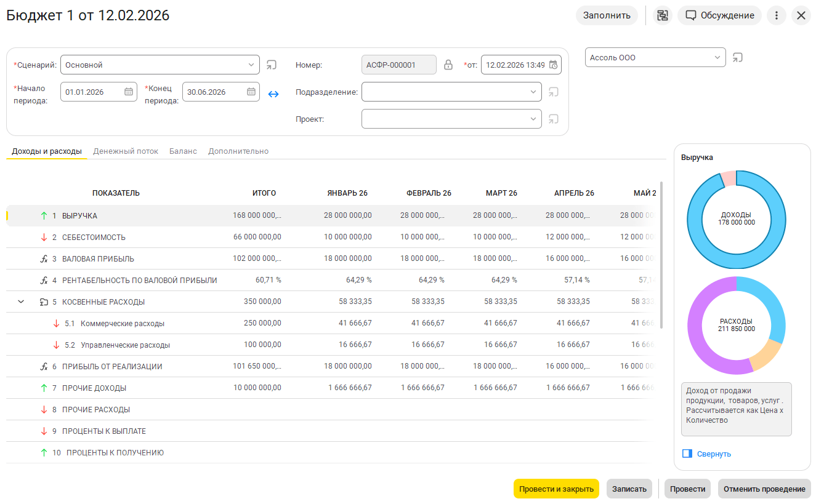
Task: Open the three-dot more actions menu
Action: (x=776, y=15)
